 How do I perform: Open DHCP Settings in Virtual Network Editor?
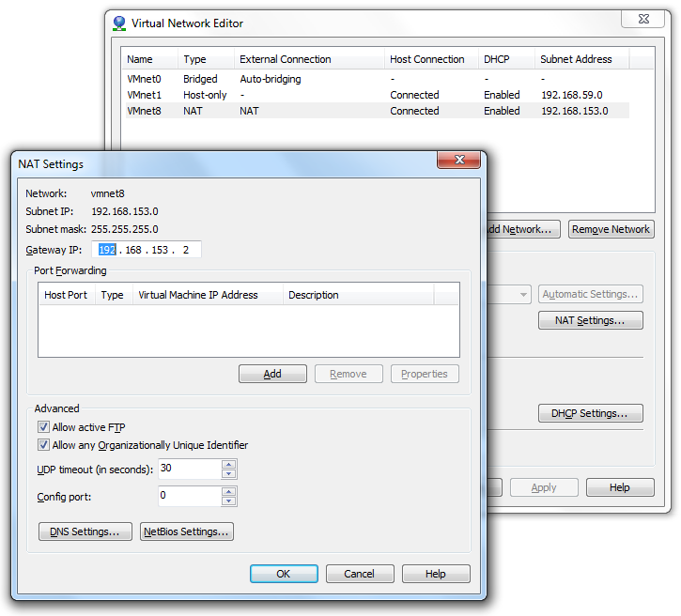[591, 413]
